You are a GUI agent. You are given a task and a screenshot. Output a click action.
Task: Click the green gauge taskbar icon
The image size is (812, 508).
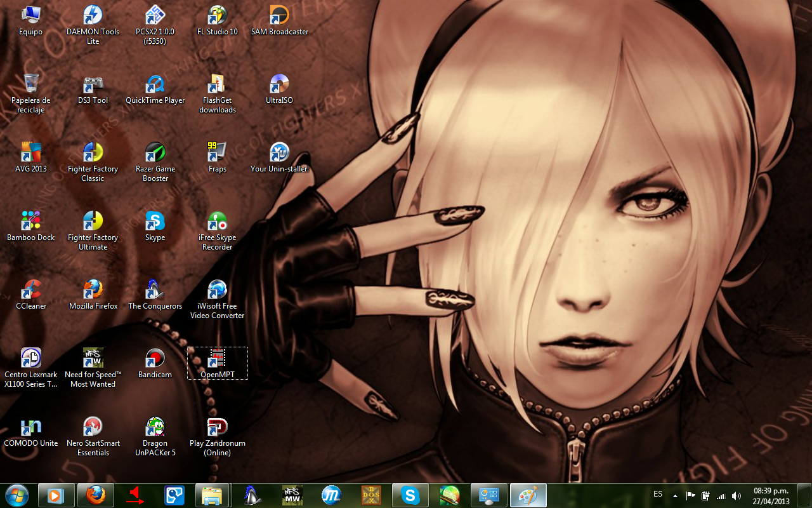(450, 495)
